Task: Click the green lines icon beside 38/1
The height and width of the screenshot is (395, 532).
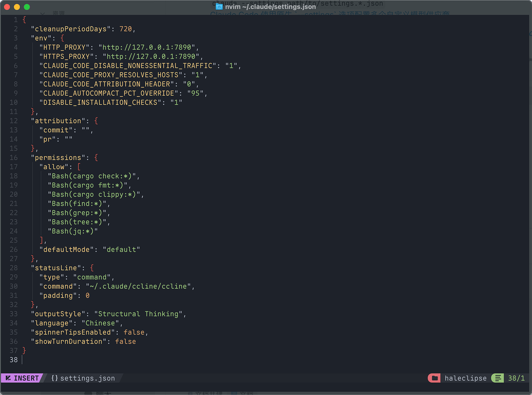Action: 498,378
